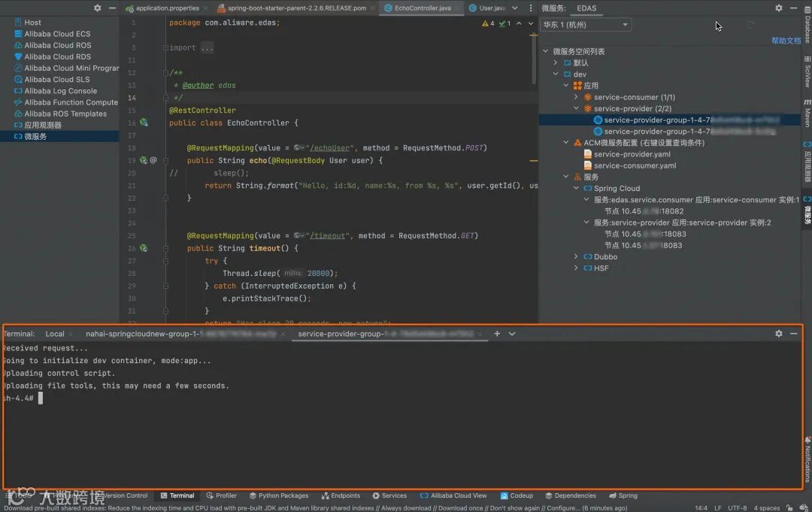Open terminal panel settings gear

click(x=778, y=334)
